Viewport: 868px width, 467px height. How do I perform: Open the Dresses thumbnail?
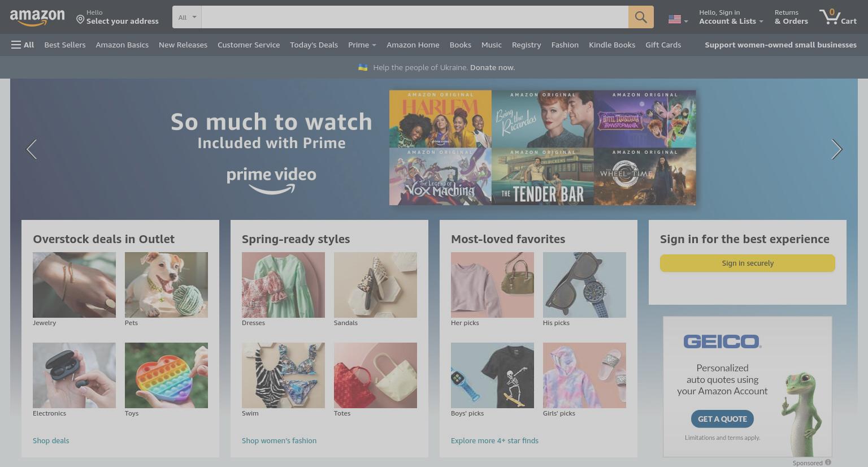(283, 284)
